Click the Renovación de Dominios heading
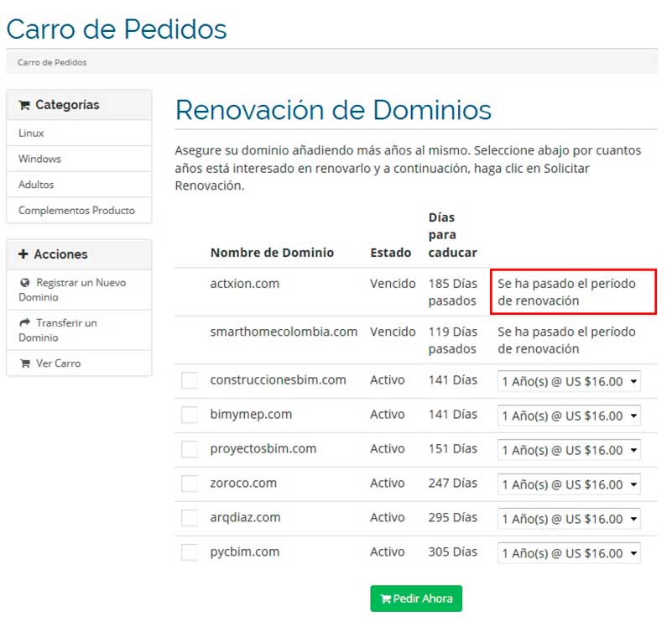The width and height of the screenshot is (672, 617). 333,110
